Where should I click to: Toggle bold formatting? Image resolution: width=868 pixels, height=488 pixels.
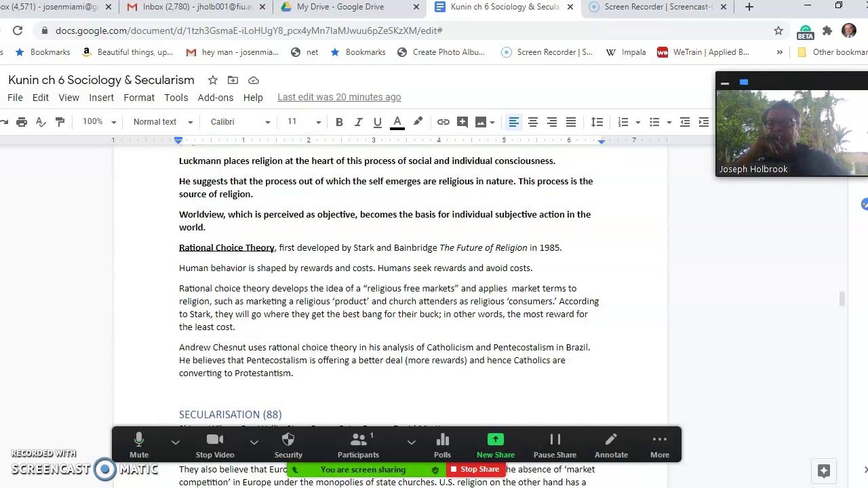pos(339,122)
